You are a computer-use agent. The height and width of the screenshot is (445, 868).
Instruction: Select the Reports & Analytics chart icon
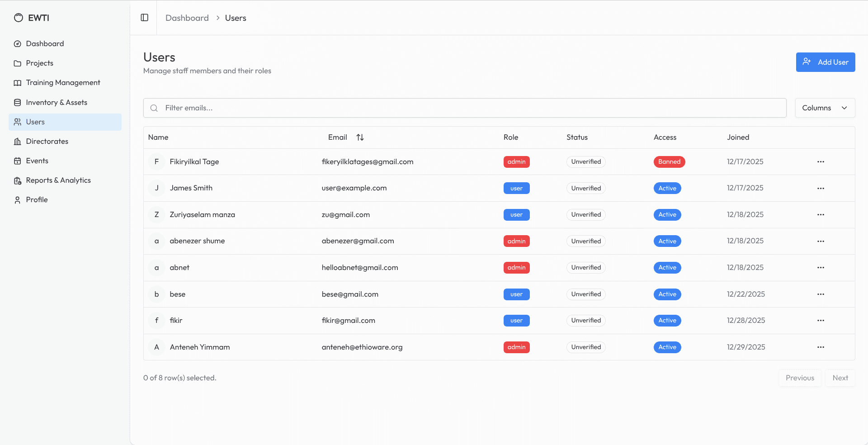pyautogui.click(x=17, y=180)
